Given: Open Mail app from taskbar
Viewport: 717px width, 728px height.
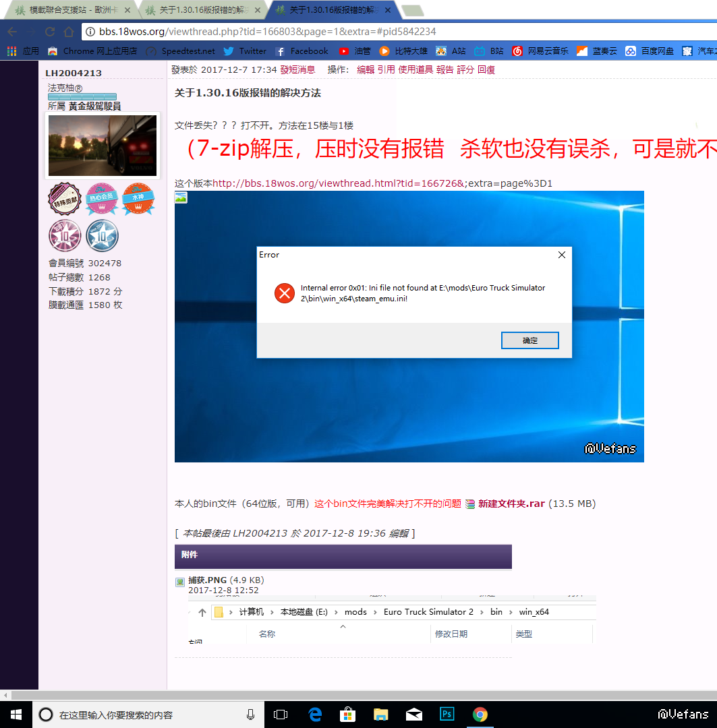Looking at the screenshot, I should coord(413,715).
